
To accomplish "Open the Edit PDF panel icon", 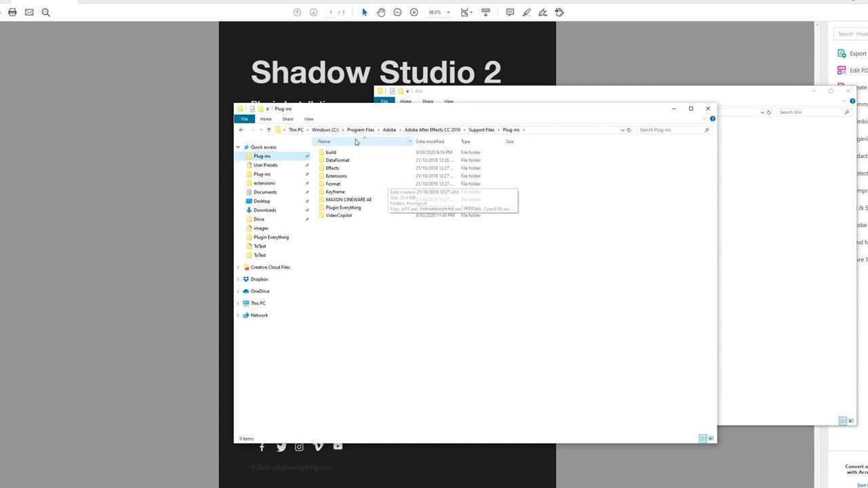I will coord(842,70).
